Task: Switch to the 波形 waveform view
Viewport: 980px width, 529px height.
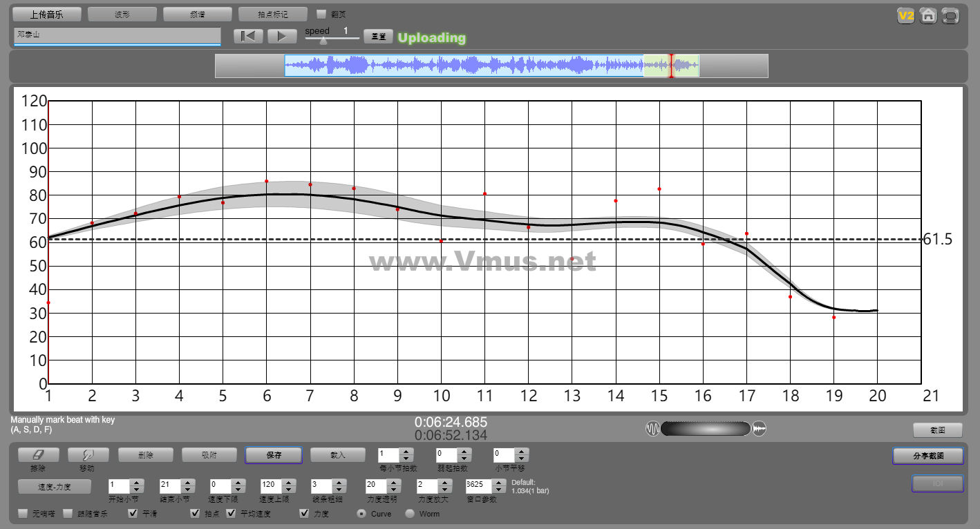Action: tap(122, 14)
